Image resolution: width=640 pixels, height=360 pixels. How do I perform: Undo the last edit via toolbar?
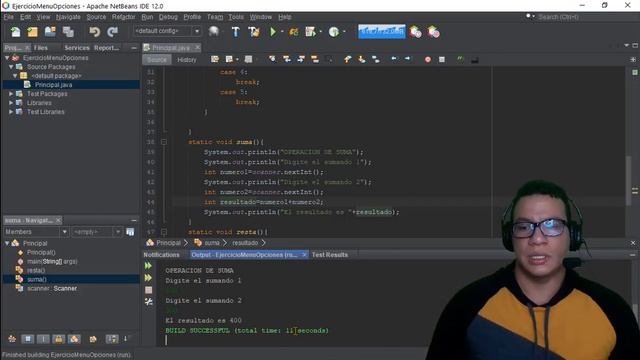[x=94, y=32]
